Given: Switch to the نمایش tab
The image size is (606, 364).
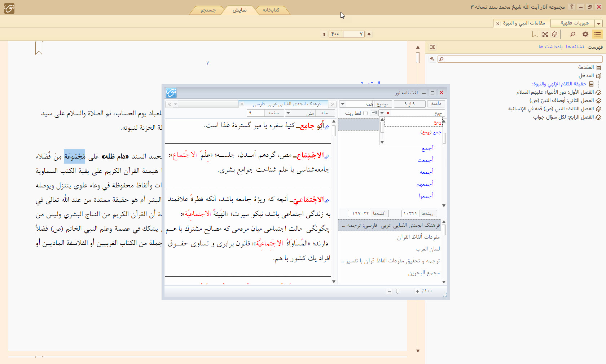Looking at the screenshot, I should pos(240,10).
